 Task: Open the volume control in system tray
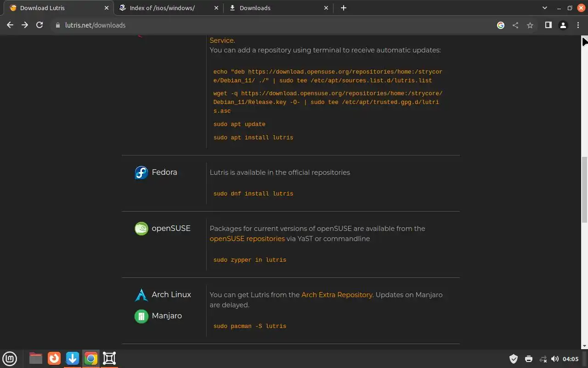click(555, 359)
